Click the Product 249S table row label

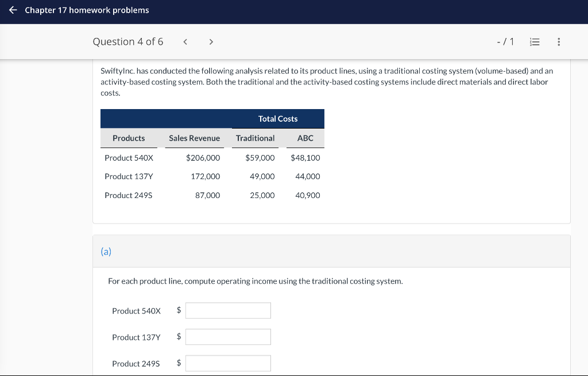point(129,195)
